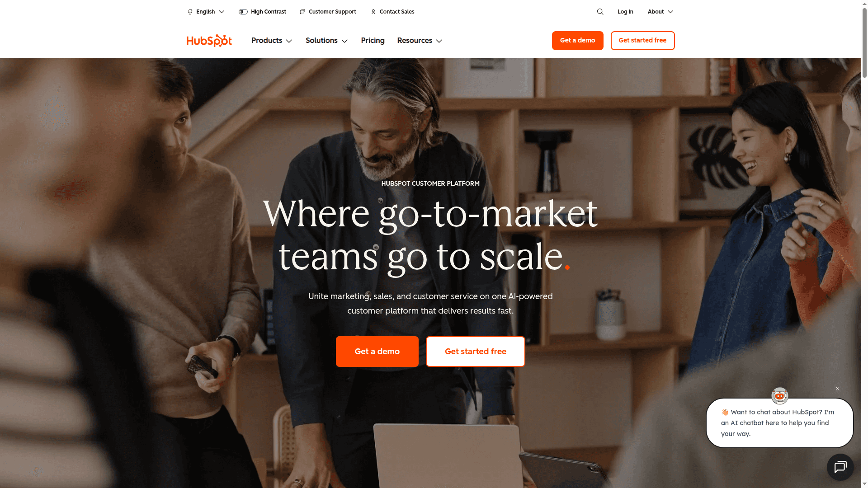
Task: Click header Get started free button
Action: [x=642, y=41]
